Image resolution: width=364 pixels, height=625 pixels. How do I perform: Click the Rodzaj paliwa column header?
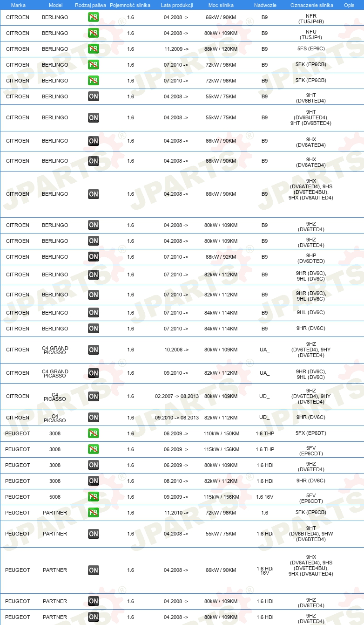[x=90, y=5]
